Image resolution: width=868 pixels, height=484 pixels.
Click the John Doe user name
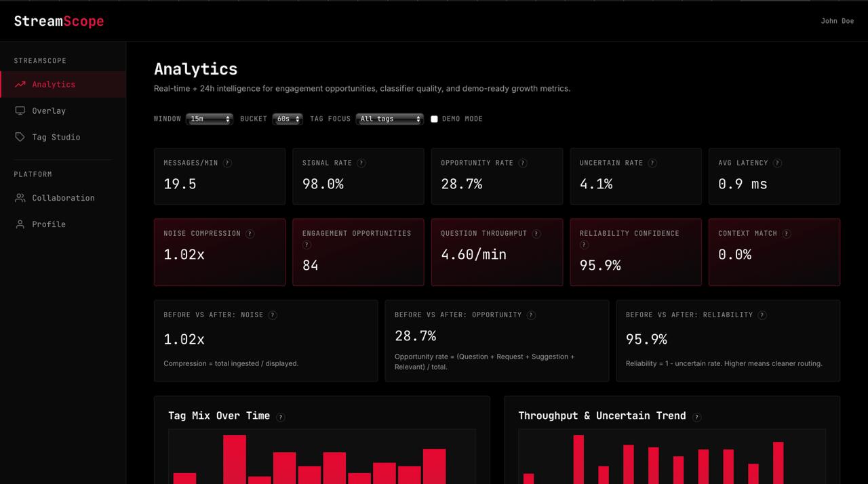click(837, 21)
